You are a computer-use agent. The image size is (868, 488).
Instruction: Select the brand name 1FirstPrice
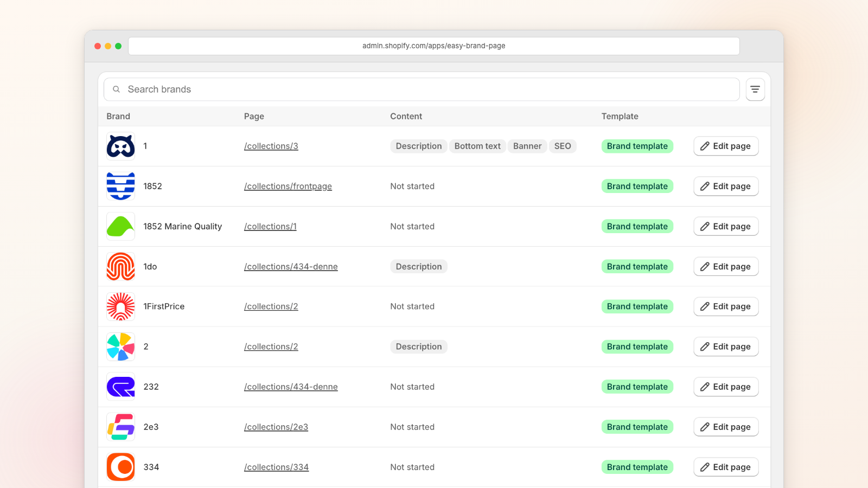pyautogui.click(x=164, y=306)
